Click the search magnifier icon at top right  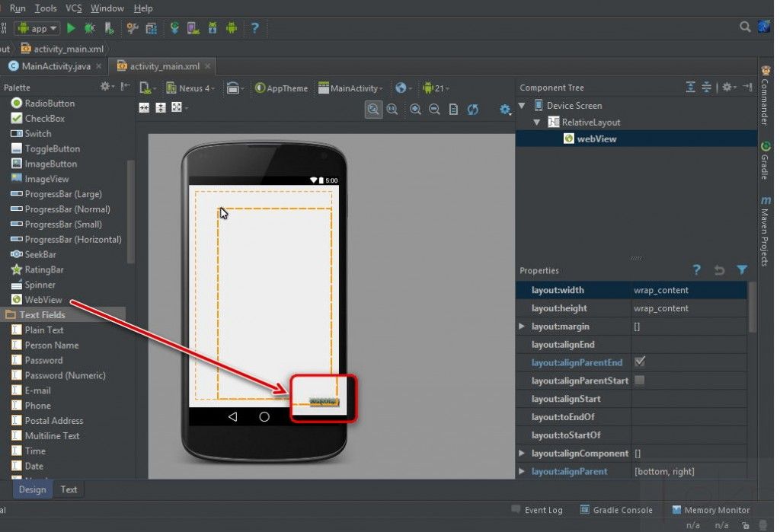(x=746, y=27)
